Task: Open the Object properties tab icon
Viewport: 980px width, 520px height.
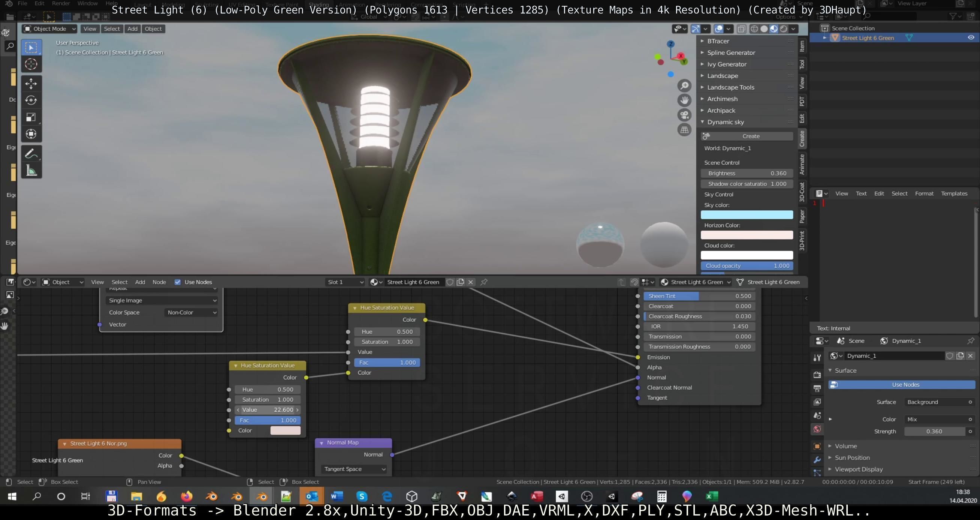Action: (817, 446)
